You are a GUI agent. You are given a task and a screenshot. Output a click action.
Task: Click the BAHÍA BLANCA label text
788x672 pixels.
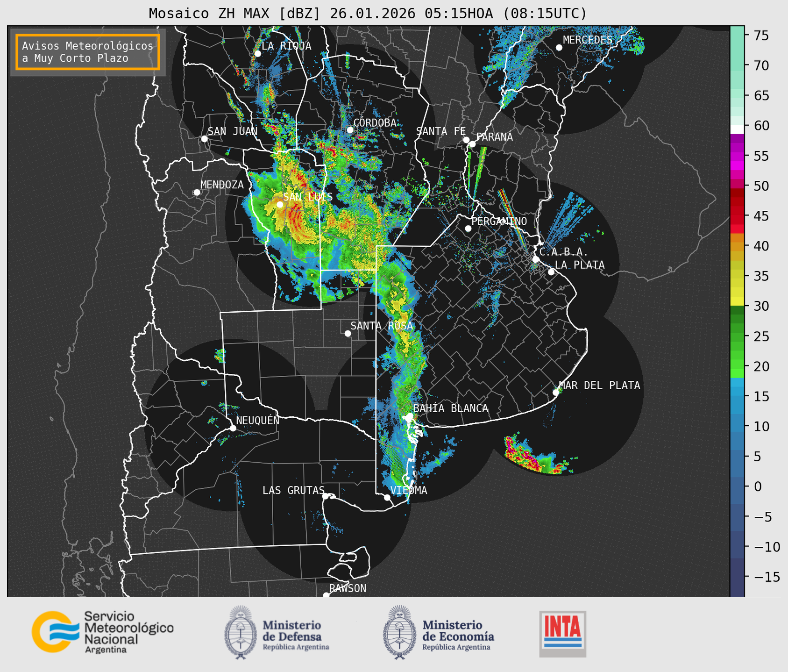tap(451, 408)
